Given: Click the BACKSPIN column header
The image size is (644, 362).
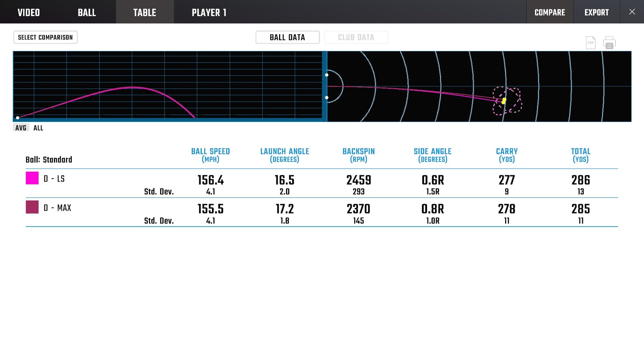Looking at the screenshot, I should [358, 155].
